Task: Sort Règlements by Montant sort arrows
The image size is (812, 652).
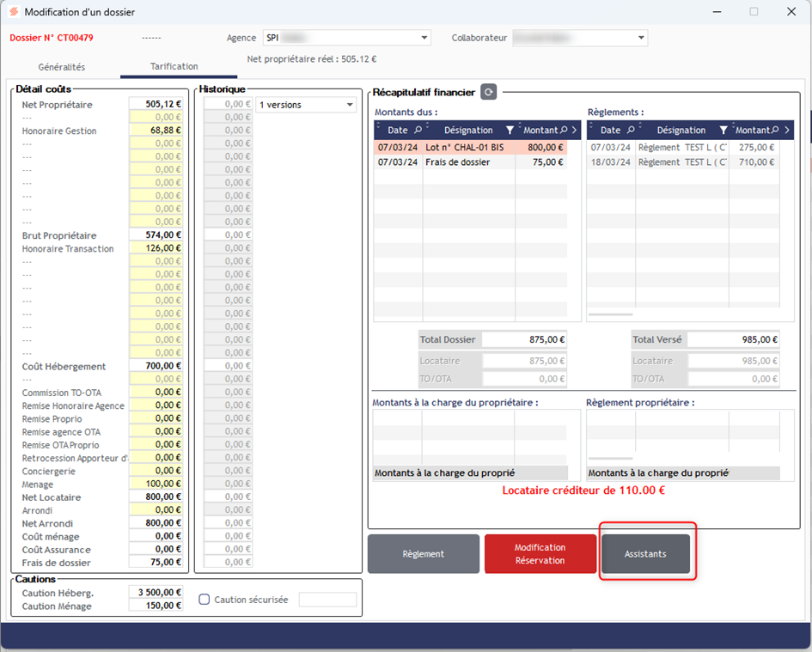Action: [x=733, y=125]
